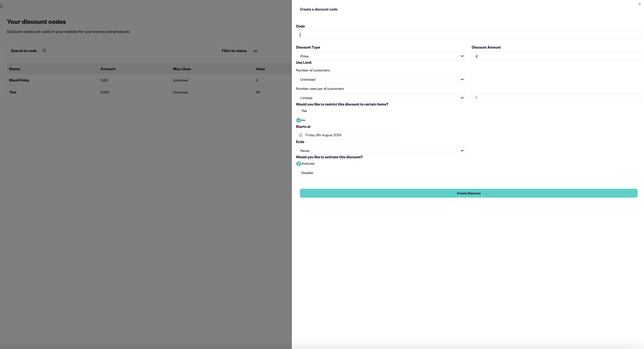Expand the Ends dropdown set to Never
644x349 pixels.
click(x=380, y=151)
